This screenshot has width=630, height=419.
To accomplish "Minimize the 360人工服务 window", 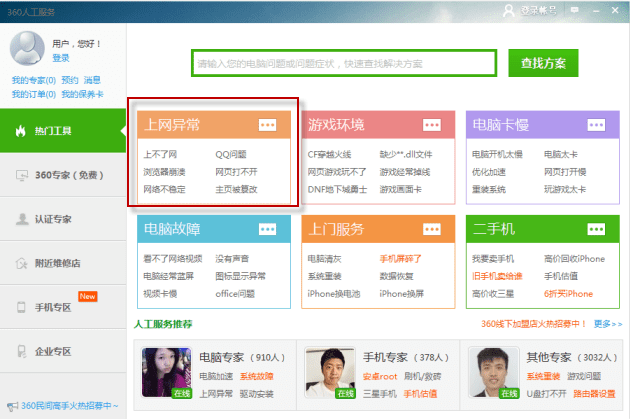I will [x=596, y=11].
